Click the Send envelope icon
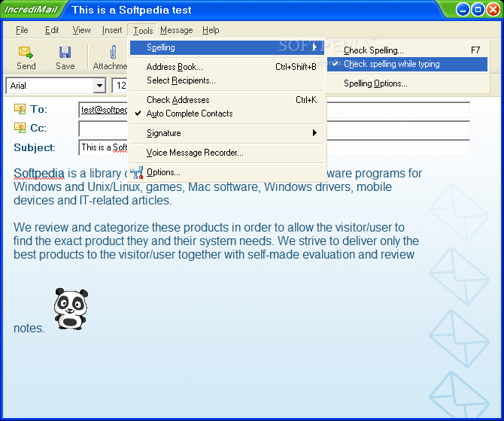The image size is (504, 421). [x=26, y=52]
